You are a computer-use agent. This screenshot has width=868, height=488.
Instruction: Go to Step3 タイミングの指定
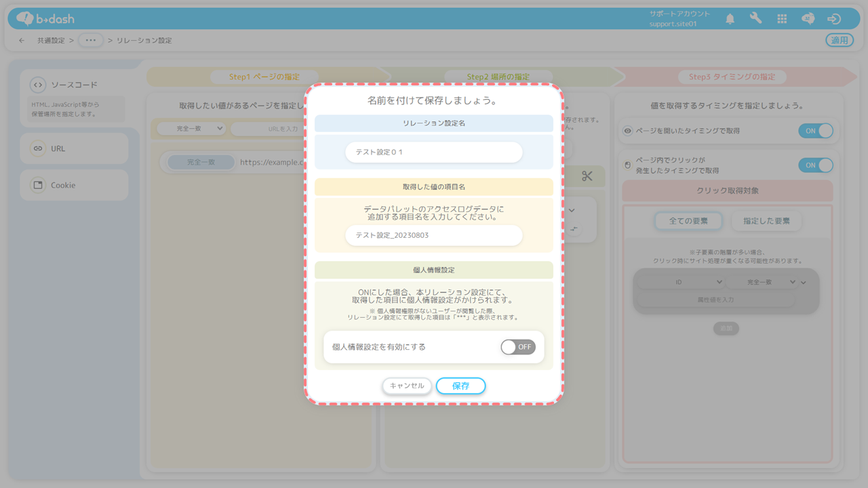pyautogui.click(x=732, y=77)
